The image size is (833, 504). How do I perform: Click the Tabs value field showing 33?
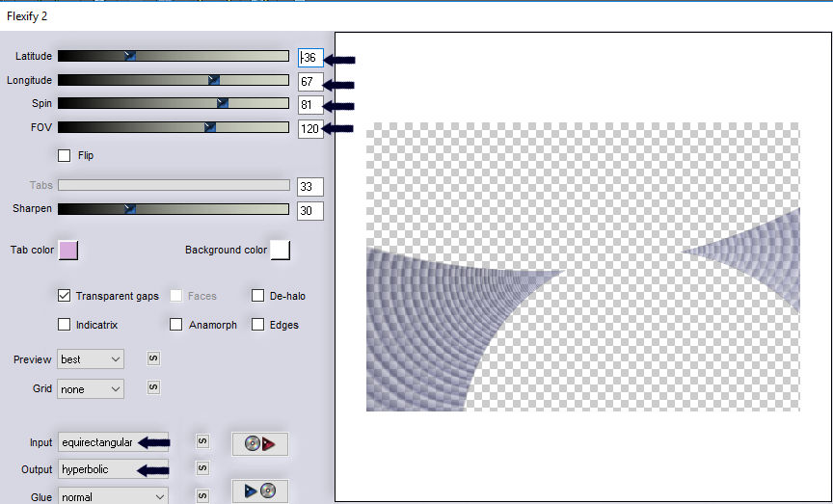pos(310,186)
